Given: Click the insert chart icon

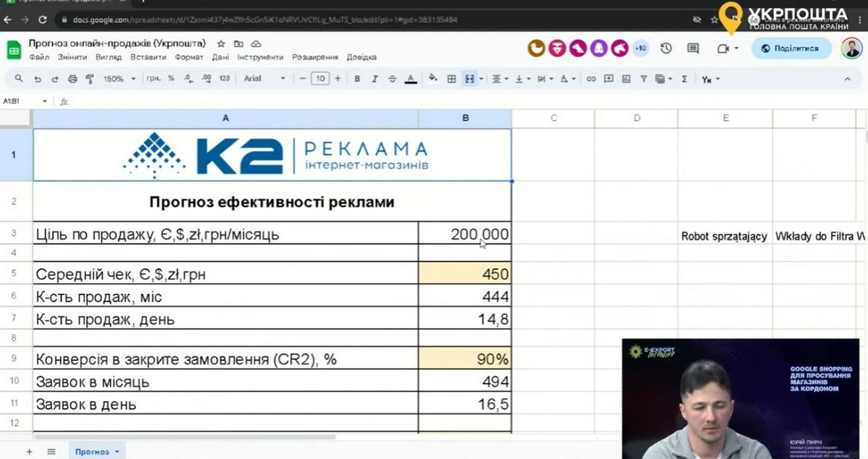Looking at the screenshot, I should [x=626, y=79].
